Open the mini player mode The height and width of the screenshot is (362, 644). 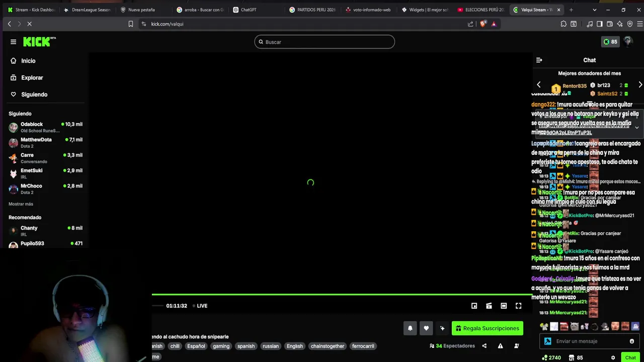coord(474,306)
